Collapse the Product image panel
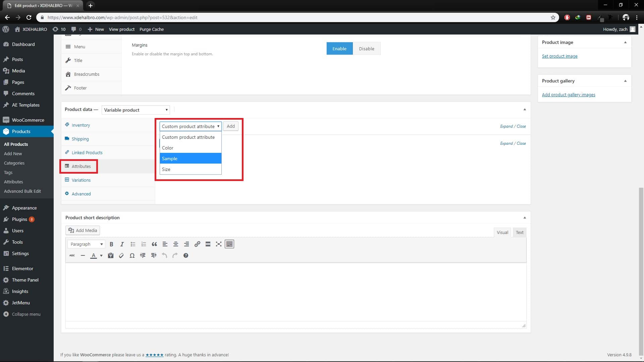The width and height of the screenshot is (644, 362). (625, 42)
